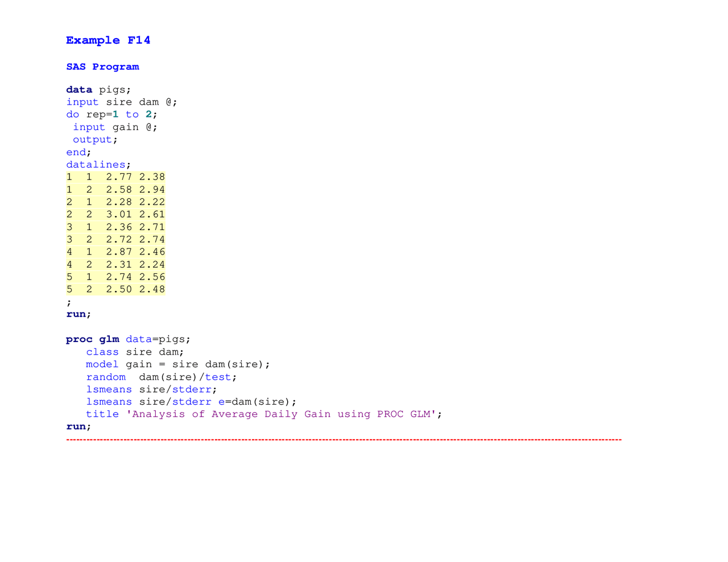Click the 'SAS Program' subheading
Screen dimensions: 728x562
(102, 66)
